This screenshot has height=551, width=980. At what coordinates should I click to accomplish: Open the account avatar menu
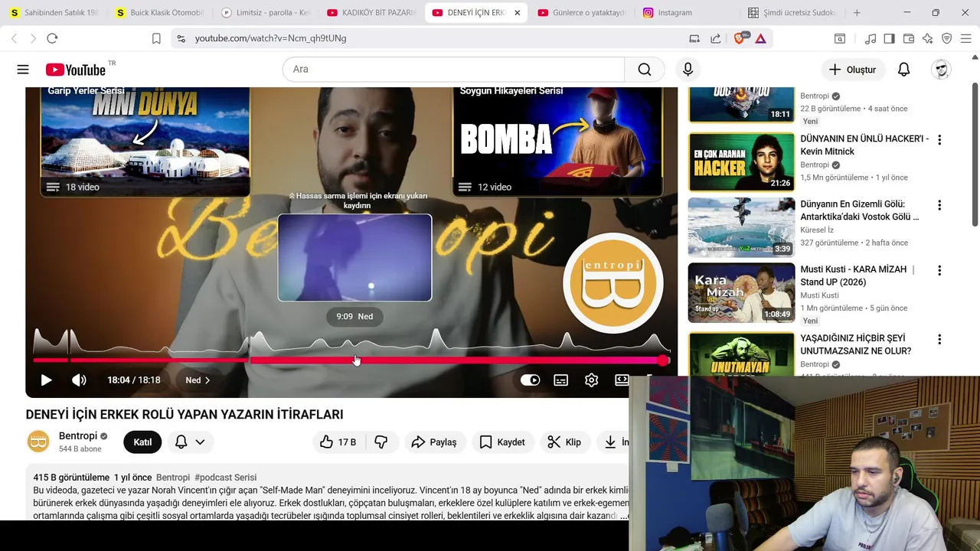[x=941, y=70]
